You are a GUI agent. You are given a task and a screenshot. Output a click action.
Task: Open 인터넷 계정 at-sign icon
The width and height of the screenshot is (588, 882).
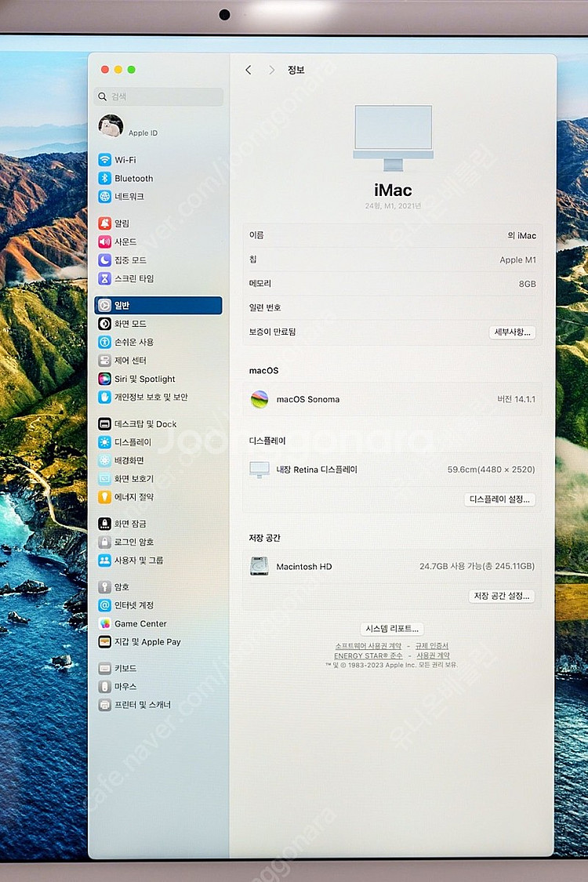[x=104, y=605]
